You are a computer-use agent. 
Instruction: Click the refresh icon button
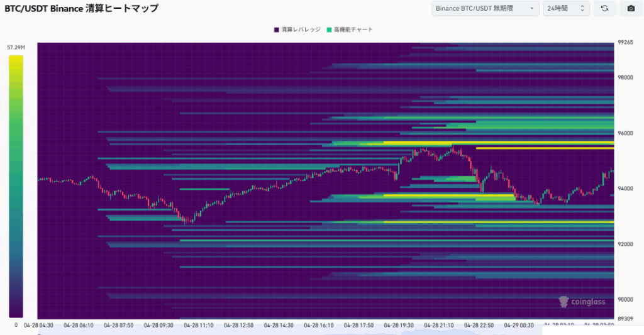(x=604, y=8)
